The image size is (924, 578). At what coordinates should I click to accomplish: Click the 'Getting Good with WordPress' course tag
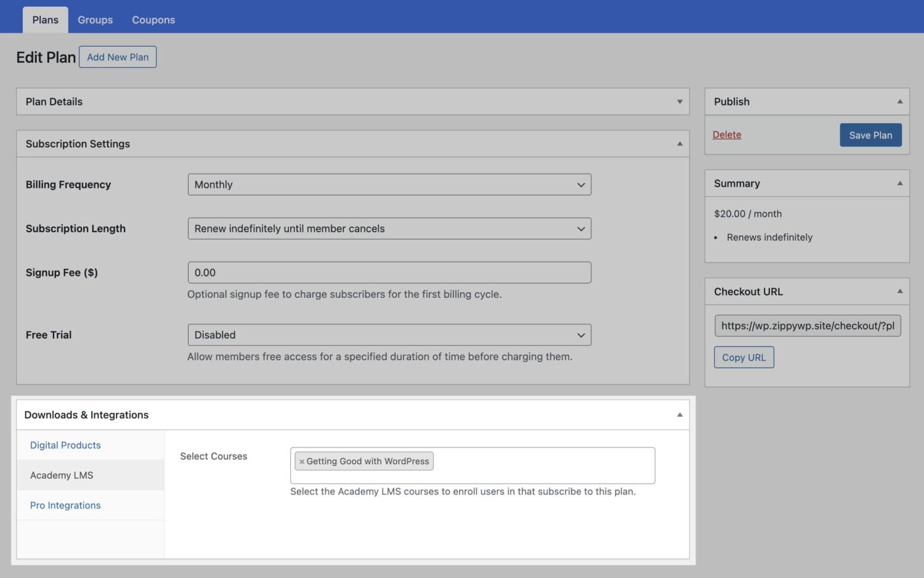(x=364, y=461)
